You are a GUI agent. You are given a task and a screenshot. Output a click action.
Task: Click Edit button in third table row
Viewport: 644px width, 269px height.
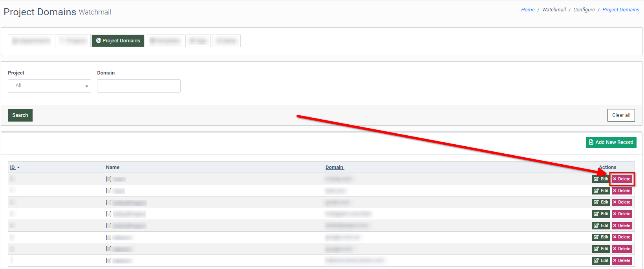601,202
